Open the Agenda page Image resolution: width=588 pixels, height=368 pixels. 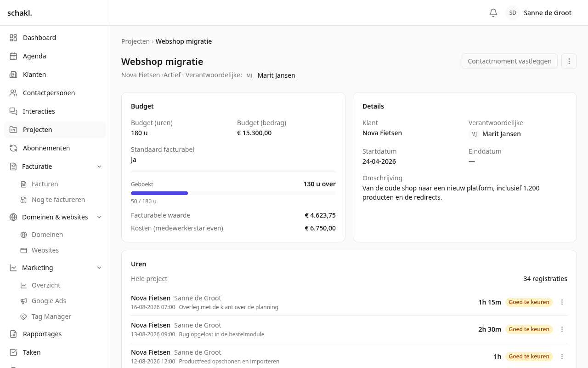[x=55, y=56]
